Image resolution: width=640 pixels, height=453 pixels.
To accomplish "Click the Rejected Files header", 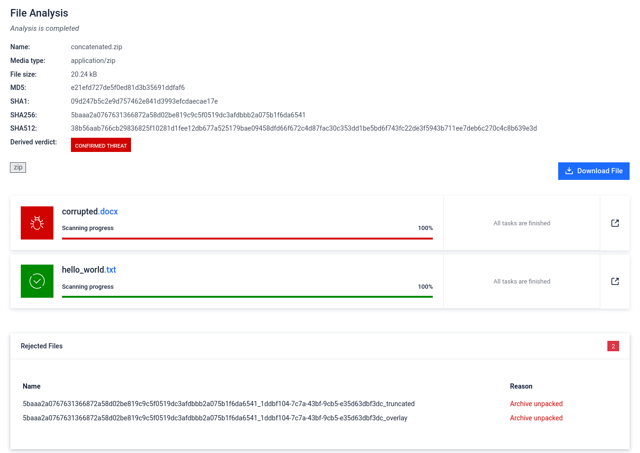I will [x=42, y=346].
